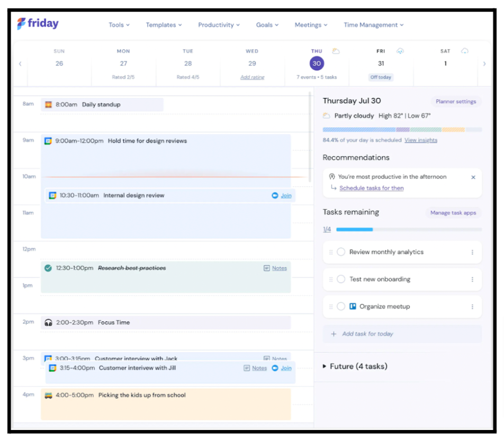Click next week arrow in calendar header
This screenshot has width=504, height=440.
(484, 64)
